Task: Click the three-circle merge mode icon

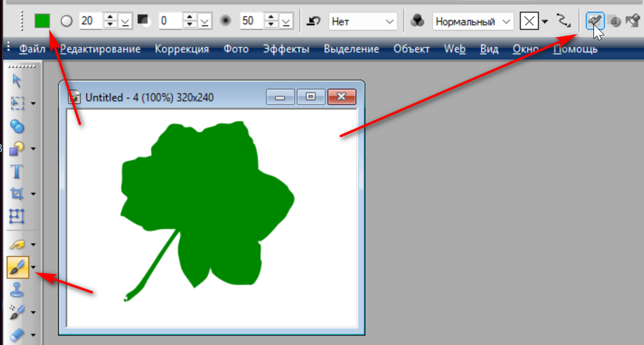Action: point(417,21)
